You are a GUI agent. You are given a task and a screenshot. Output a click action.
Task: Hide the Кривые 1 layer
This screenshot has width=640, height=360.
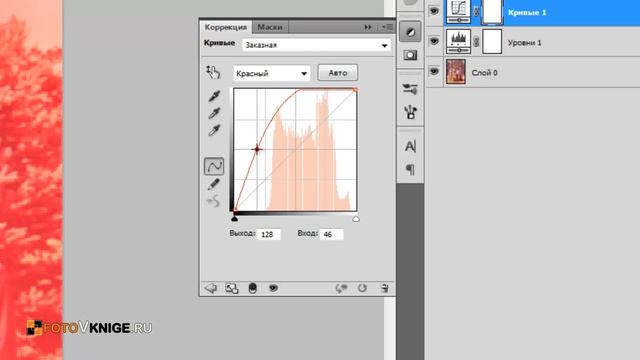(434, 11)
